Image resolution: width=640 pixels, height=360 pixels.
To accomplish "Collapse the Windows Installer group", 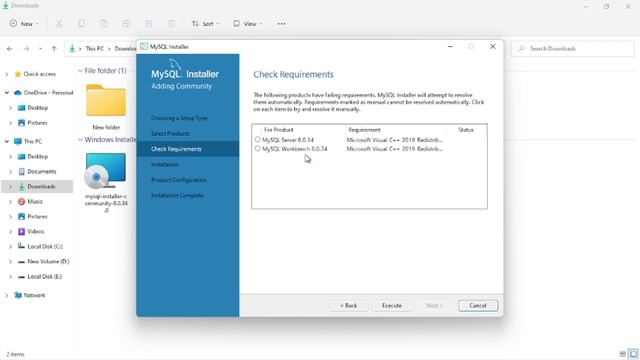I will 80,140.
